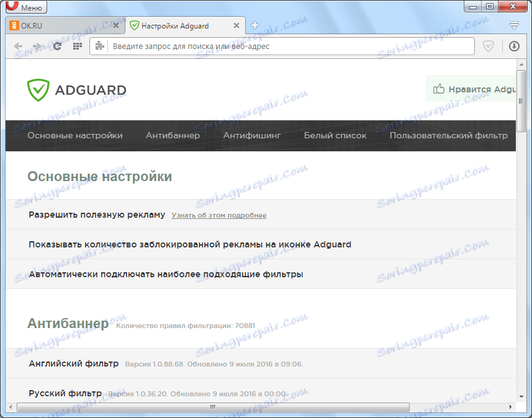532x418 pixels.
Task: Select 'Антифишинг' in the navigation bar
Action: click(251, 135)
